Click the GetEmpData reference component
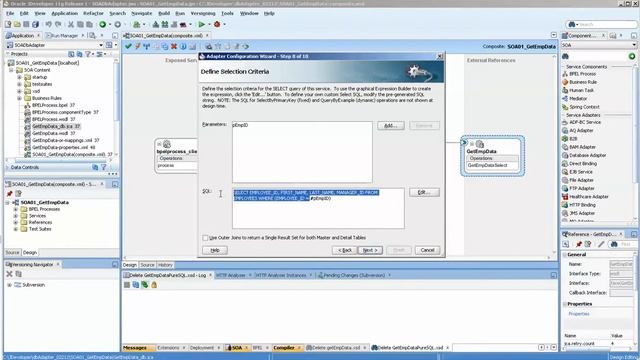 click(x=493, y=156)
